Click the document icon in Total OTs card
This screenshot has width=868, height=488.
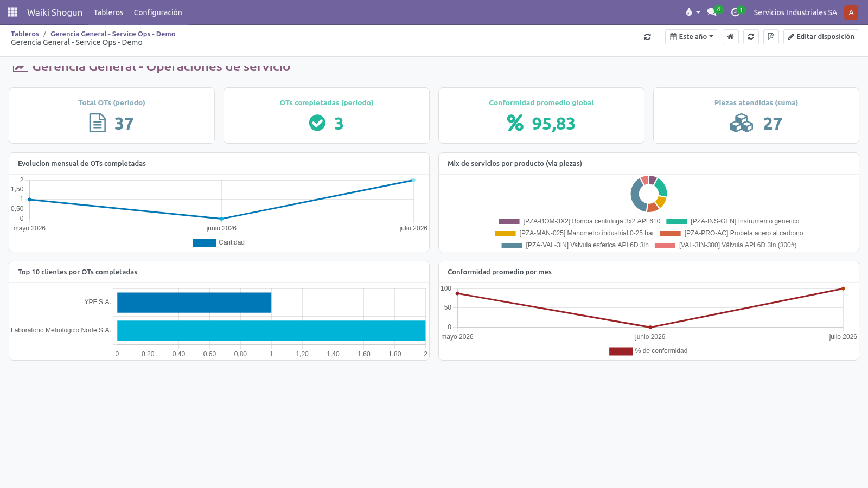click(98, 123)
